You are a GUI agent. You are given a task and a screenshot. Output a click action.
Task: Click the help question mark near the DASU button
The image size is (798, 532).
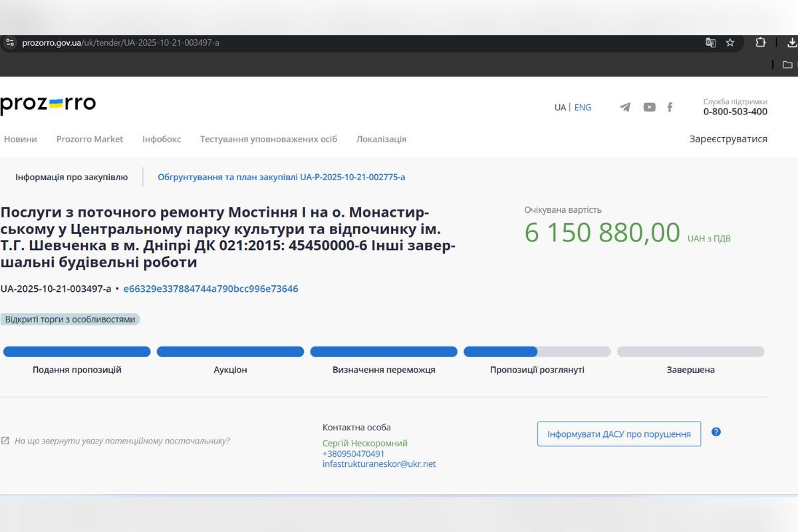717,432
